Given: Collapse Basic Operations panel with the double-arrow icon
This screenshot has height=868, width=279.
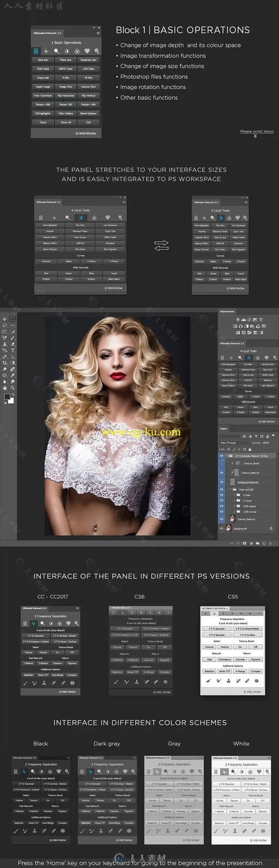Looking at the screenshot, I should tap(94, 27).
